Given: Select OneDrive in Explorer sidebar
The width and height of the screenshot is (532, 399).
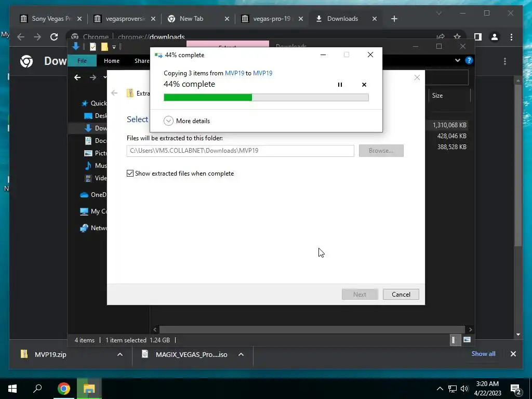Looking at the screenshot, I should pos(94,194).
